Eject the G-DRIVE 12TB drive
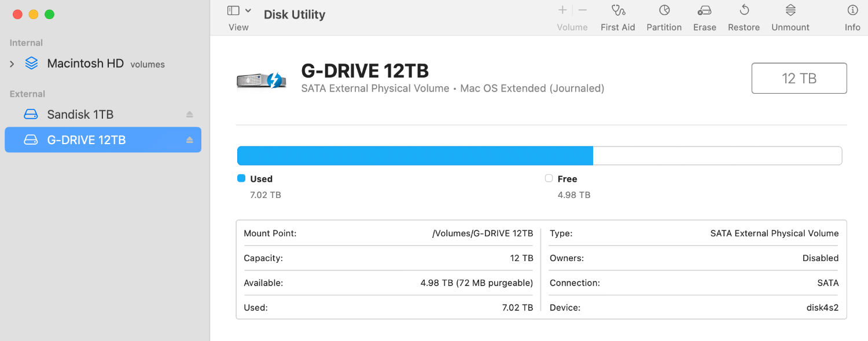The image size is (868, 341). pyautogui.click(x=189, y=140)
